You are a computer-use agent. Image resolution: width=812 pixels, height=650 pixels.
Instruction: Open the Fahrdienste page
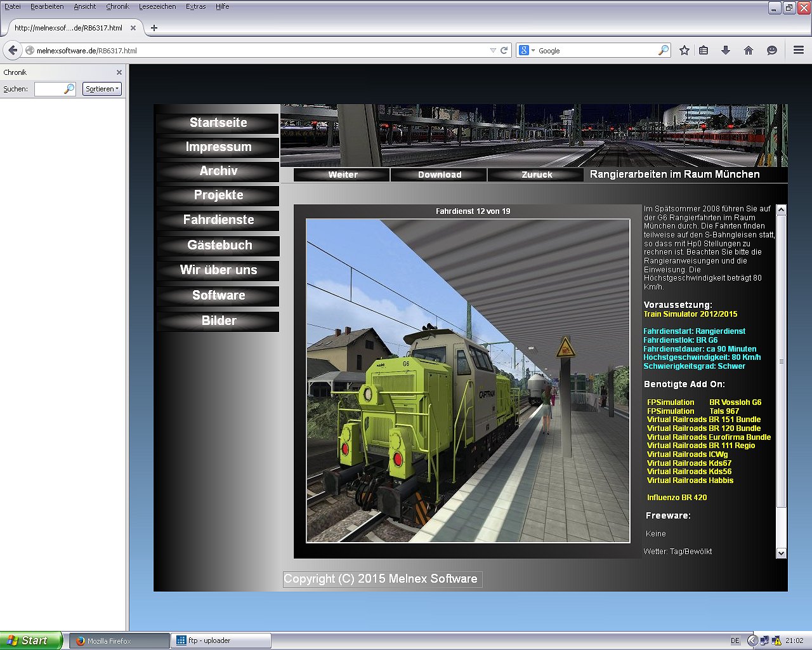pyautogui.click(x=218, y=220)
